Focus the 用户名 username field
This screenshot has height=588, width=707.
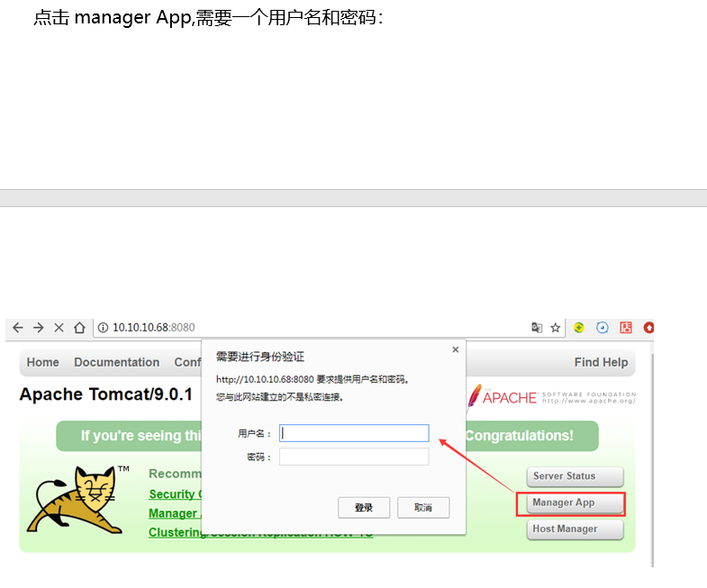pyautogui.click(x=354, y=433)
